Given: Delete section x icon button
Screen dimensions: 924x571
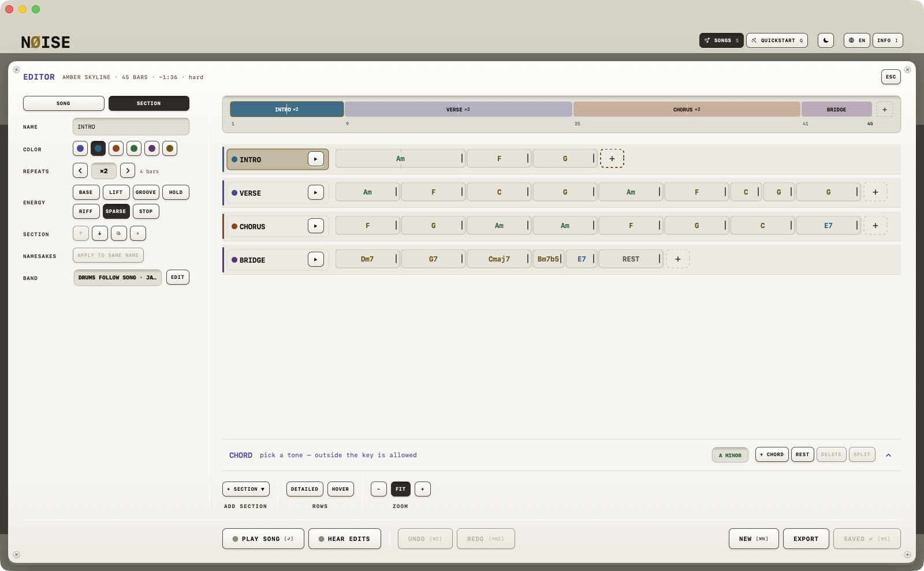Looking at the screenshot, I should (138, 233).
